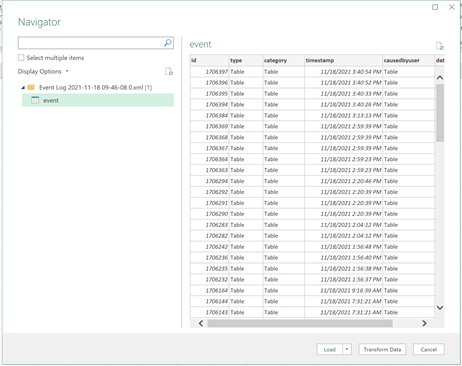The image size is (462, 366).
Task: Click the type column header
Action: tap(246, 60)
